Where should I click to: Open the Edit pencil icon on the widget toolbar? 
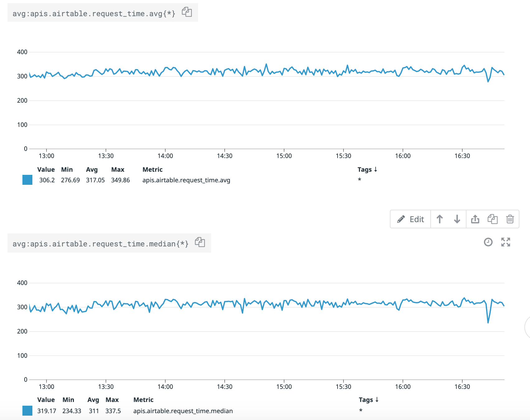pos(401,219)
